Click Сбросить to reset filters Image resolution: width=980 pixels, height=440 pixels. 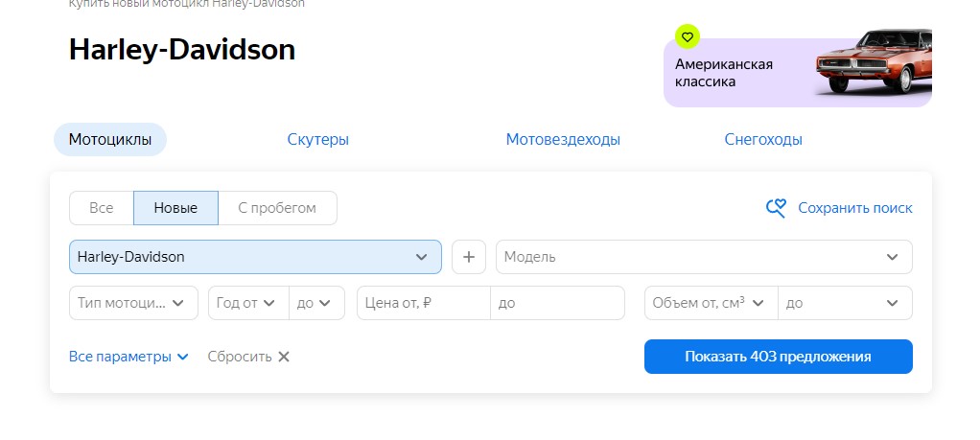pyautogui.click(x=240, y=357)
